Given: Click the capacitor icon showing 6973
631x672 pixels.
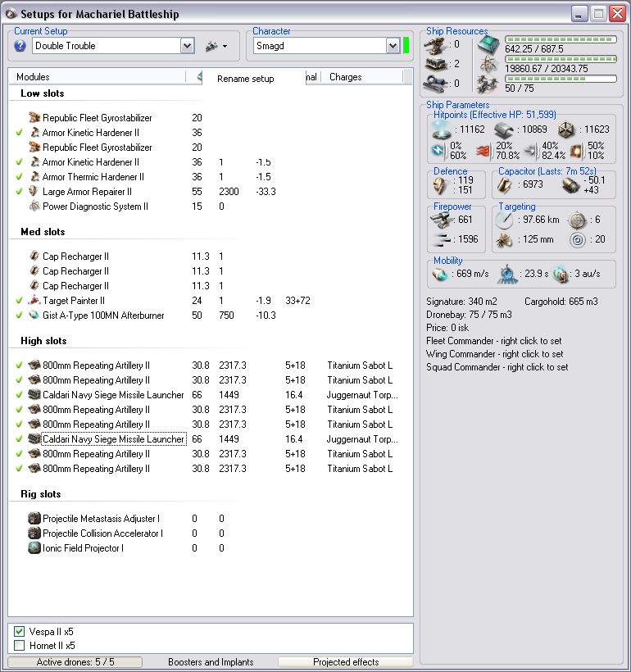Looking at the screenshot, I should pyautogui.click(x=504, y=184).
